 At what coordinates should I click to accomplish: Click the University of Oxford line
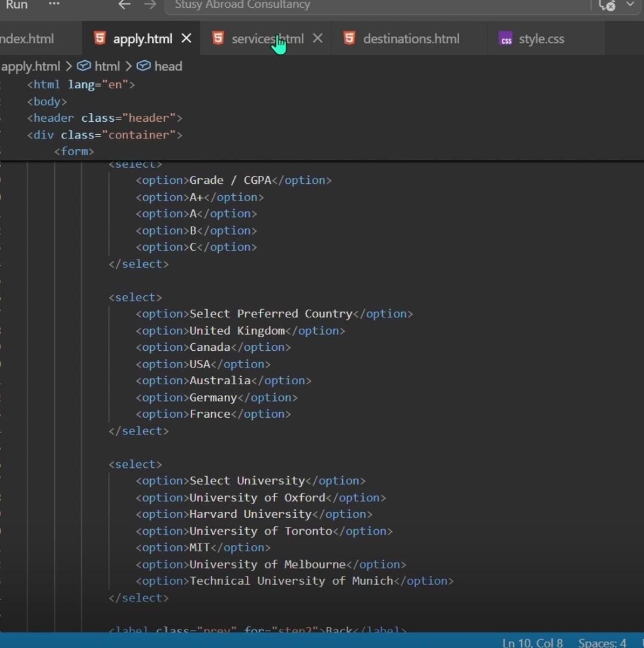[x=261, y=498]
